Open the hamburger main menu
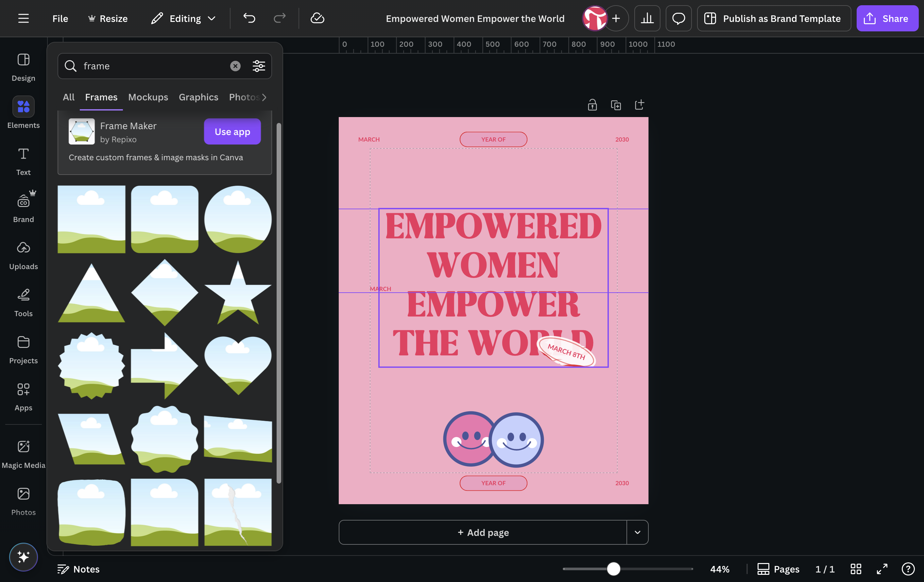Viewport: 924px width, 582px height. (24, 18)
